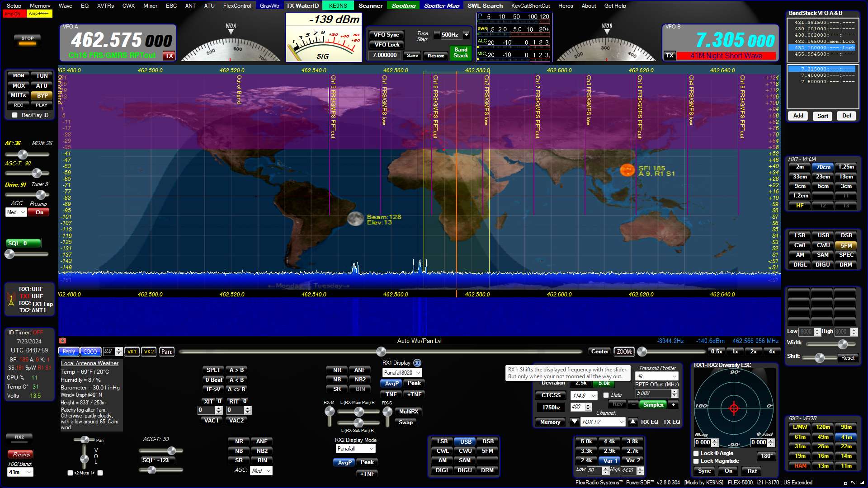Open the Setup menu
This screenshot has width=868, height=488.
click(14, 6)
